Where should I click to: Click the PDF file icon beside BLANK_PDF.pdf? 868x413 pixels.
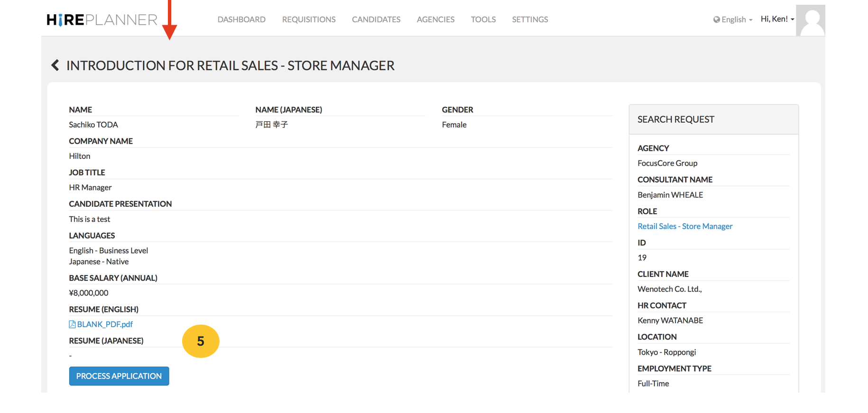coord(72,324)
